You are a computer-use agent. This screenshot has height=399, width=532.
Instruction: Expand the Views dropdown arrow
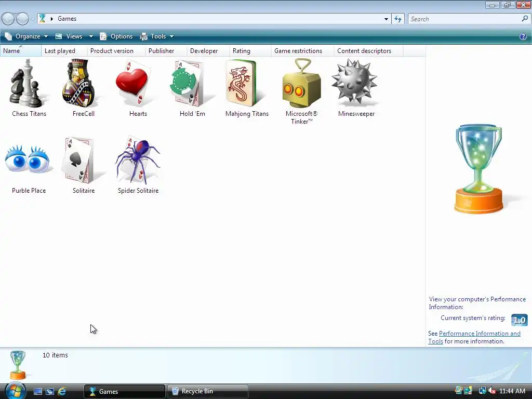click(91, 36)
